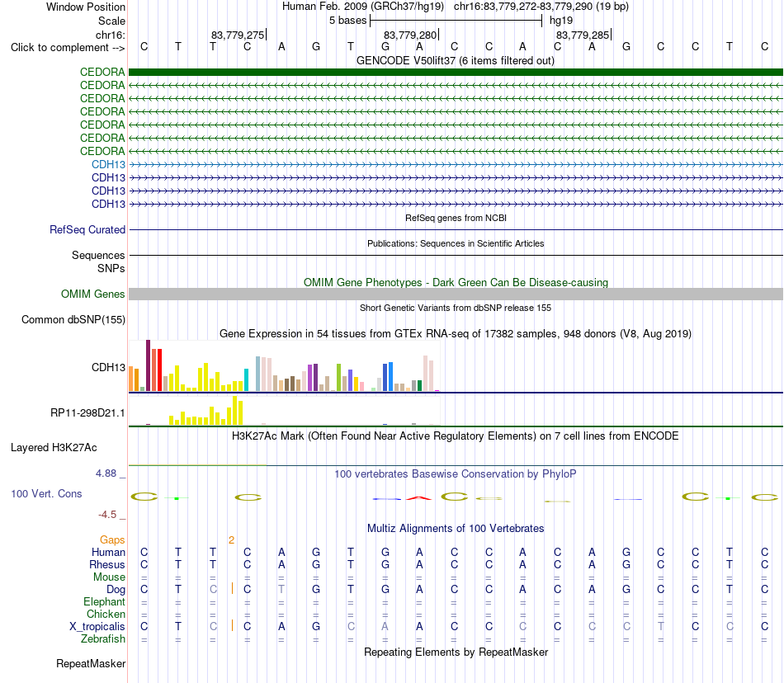Click the orange Gaps label
This screenshot has width=784, height=683.
click(112, 539)
